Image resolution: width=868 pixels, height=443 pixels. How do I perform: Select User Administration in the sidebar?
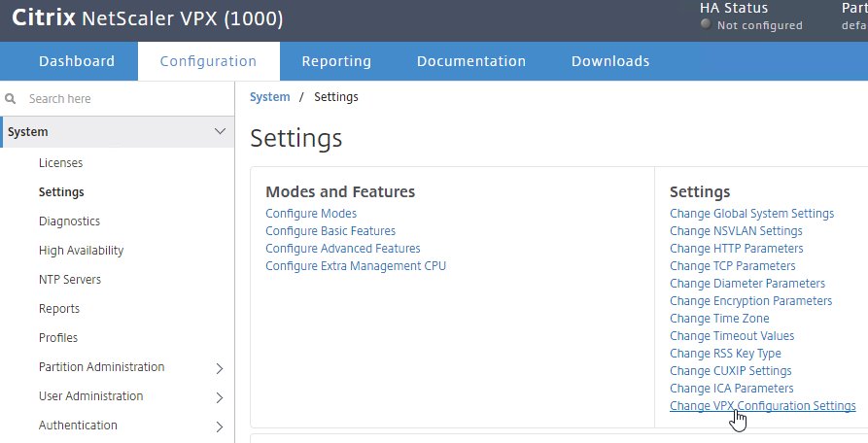pyautogui.click(x=90, y=396)
